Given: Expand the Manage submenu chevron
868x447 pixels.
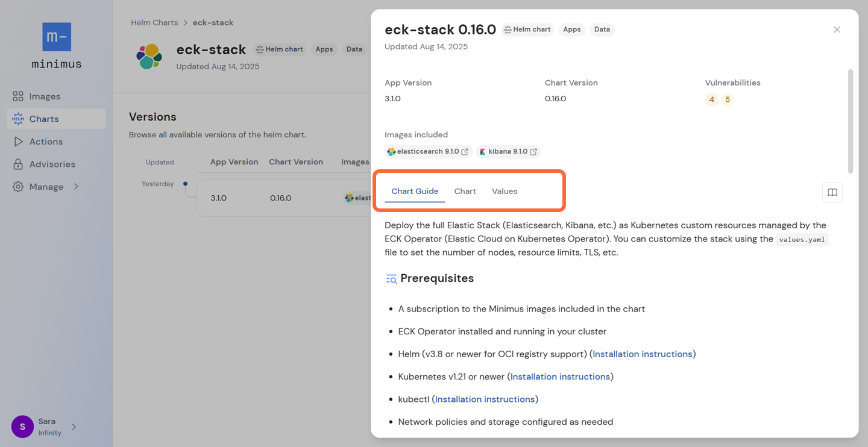Looking at the screenshot, I should click(76, 187).
